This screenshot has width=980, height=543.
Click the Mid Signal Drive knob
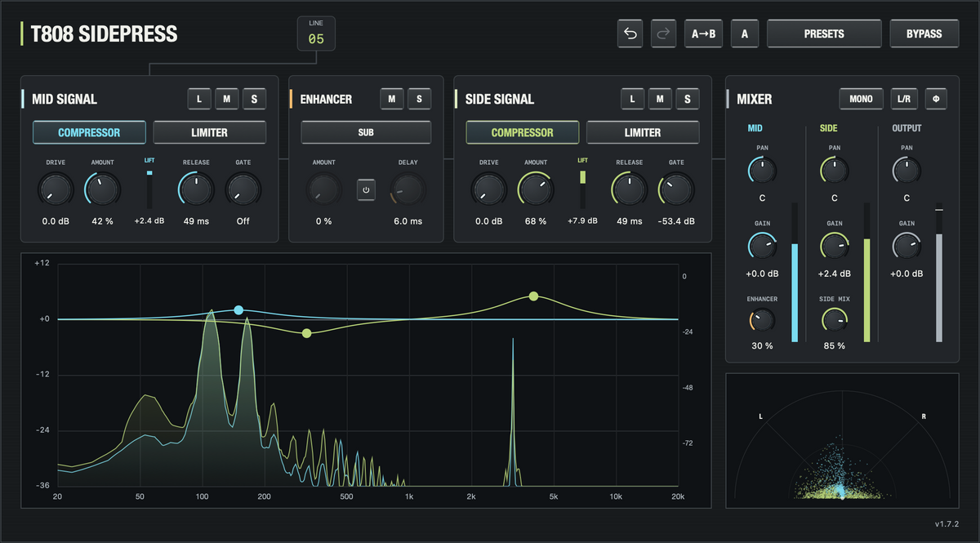point(56,190)
